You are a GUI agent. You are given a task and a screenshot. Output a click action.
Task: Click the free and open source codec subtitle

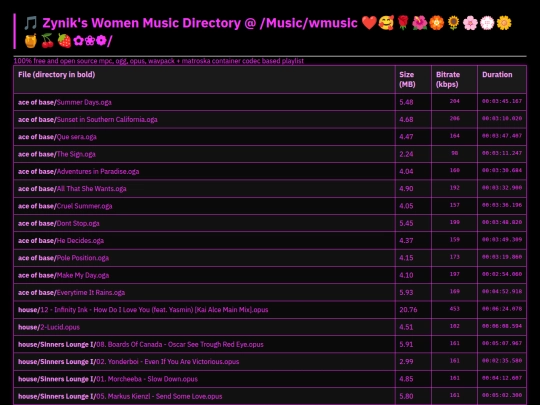(x=159, y=61)
